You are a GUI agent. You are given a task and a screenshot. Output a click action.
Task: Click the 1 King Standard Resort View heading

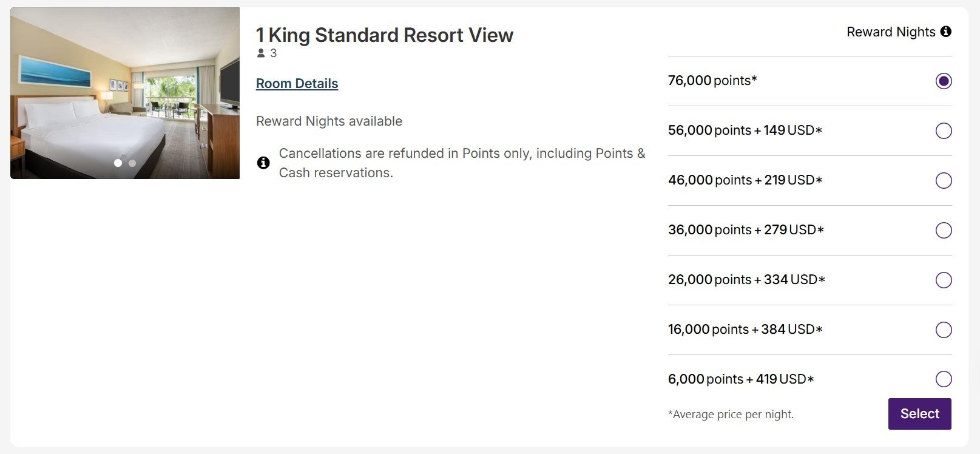coord(384,35)
